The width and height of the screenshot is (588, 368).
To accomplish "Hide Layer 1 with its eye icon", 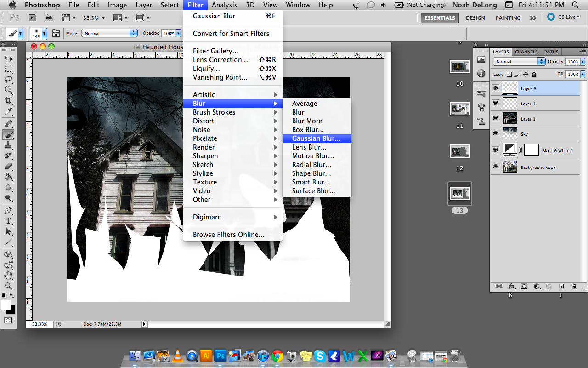I will coord(496,119).
